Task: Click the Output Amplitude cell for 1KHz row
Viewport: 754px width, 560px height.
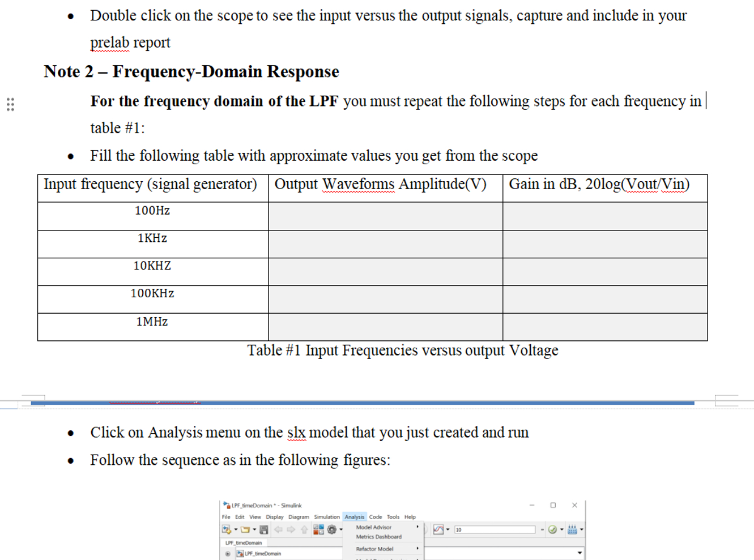Action: click(385, 244)
